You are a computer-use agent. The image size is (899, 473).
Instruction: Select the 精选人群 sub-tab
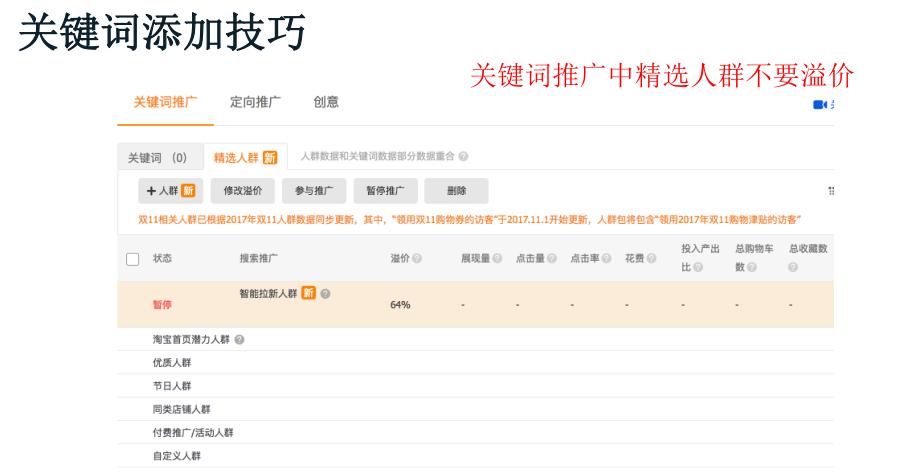245,157
